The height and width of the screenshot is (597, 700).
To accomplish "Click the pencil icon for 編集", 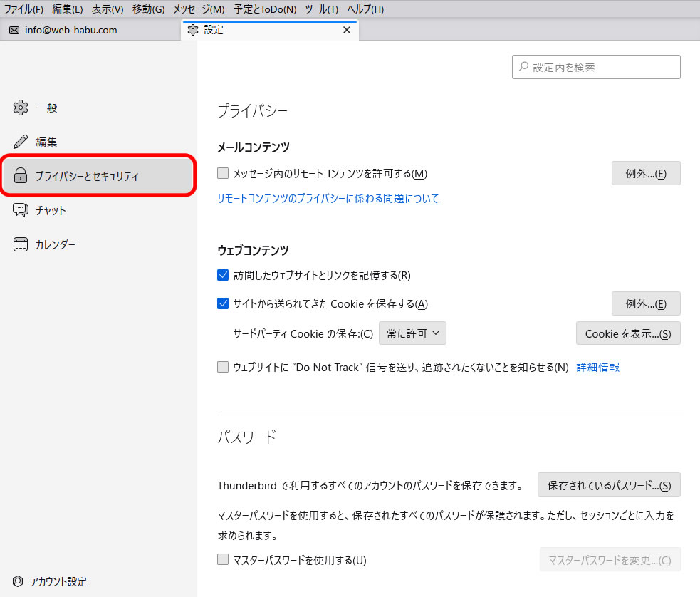I will 21,142.
